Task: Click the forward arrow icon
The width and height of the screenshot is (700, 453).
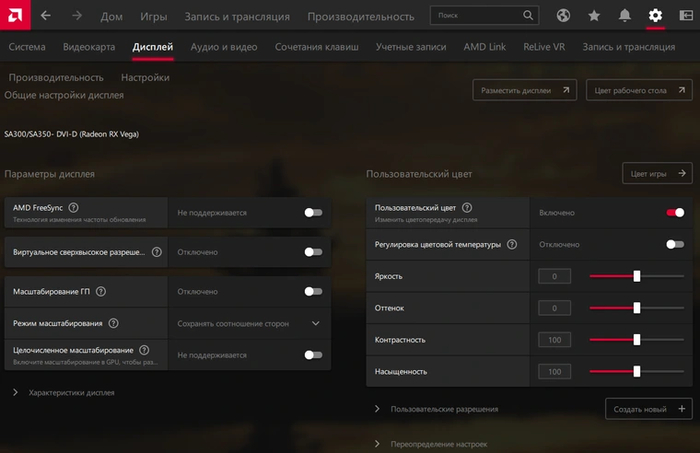Action: (74, 16)
